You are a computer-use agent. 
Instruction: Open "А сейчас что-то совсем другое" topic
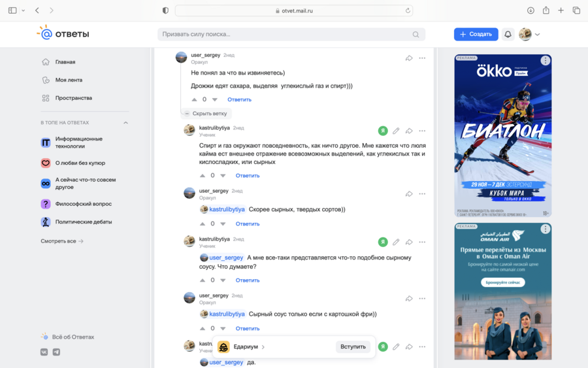[86, 184]
